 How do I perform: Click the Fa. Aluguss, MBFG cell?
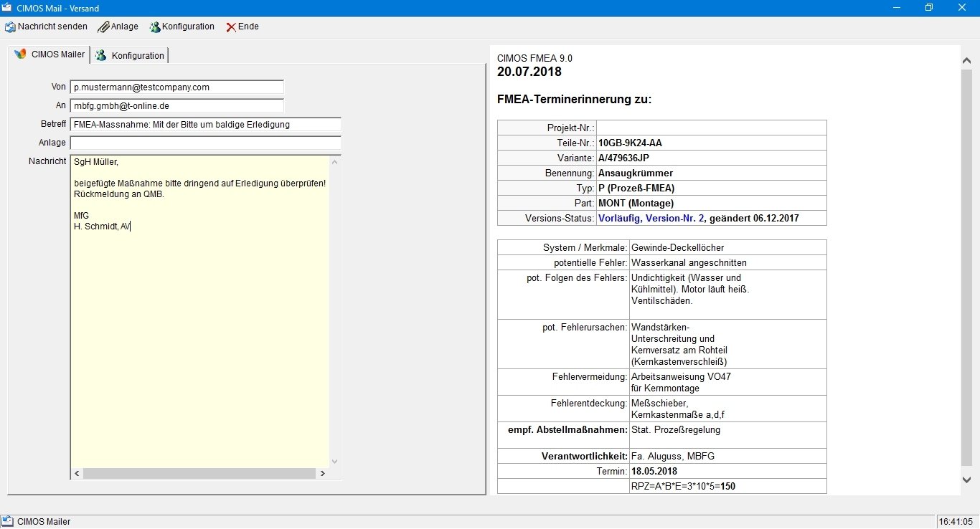click(728, 456)
